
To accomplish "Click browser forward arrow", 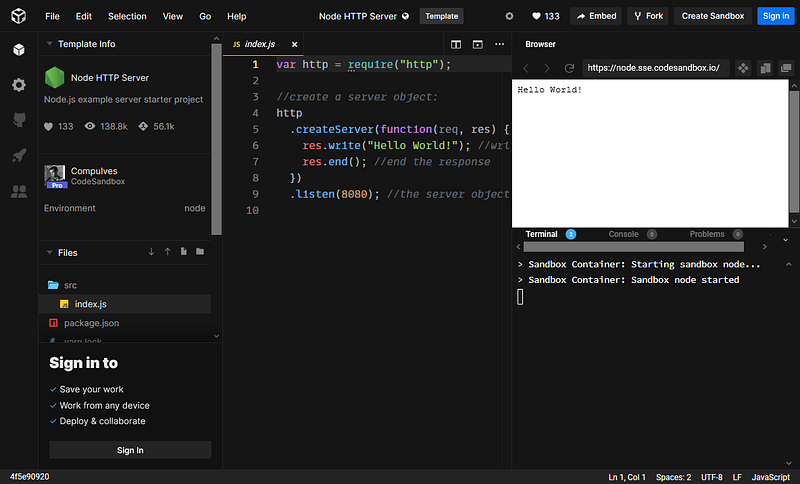I will tap(547, 68).
